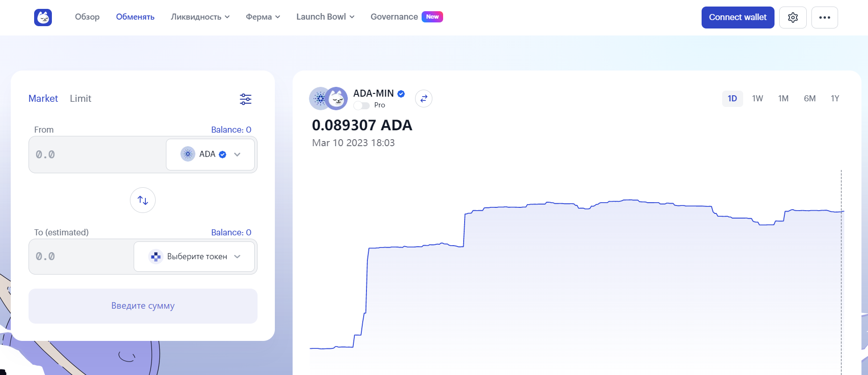Click the date Mar 10 2023 18:03
The image size is (868, 375).
[353, 143]
